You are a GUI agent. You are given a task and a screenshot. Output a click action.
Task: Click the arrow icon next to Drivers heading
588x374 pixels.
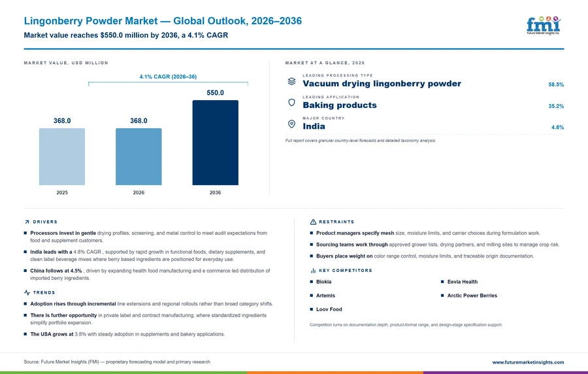(x=27, y=222)
